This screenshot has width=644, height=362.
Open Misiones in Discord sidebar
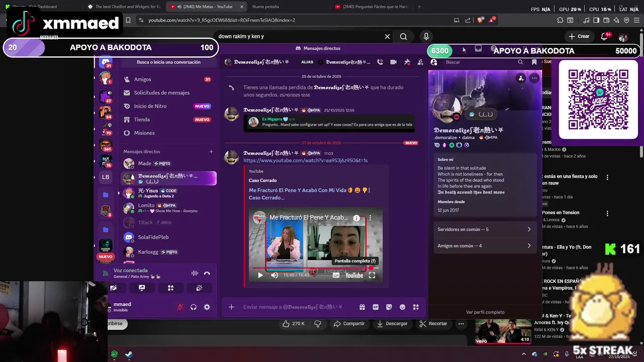[x=169, y=133]
